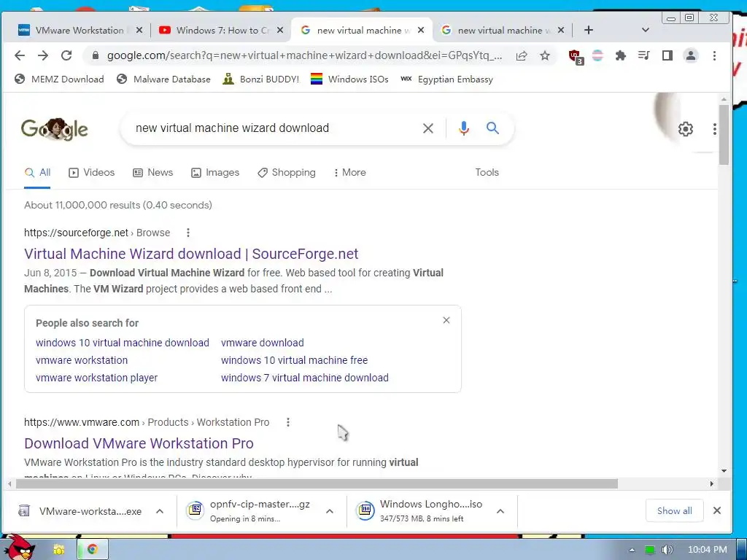Go forward using the browser forward arrow
Screen dimensions: 747x560
pos(43,55)
